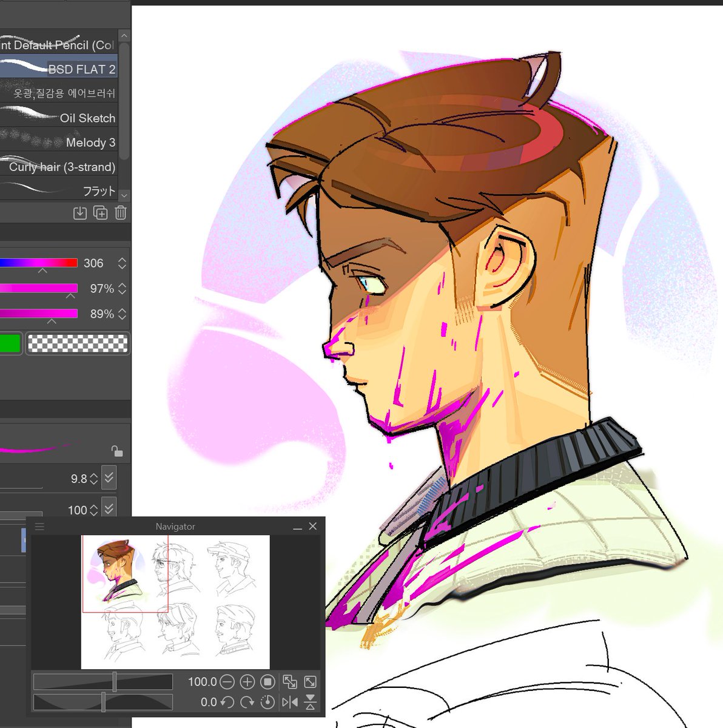Viewport: 723px width, 728px height.
Task: Click the Navigator rotation value 0.0
Action: tap(209, 702)
